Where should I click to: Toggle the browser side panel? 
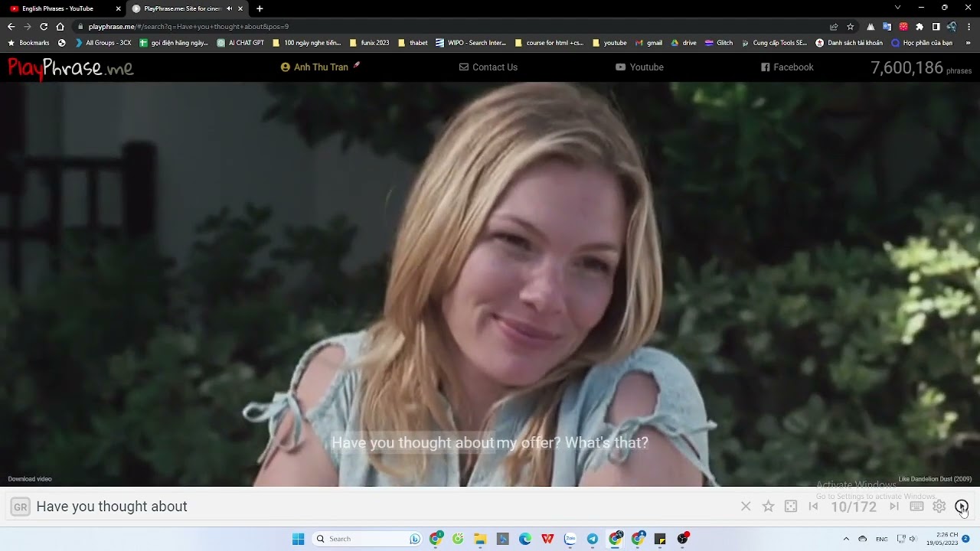point(936,26)
